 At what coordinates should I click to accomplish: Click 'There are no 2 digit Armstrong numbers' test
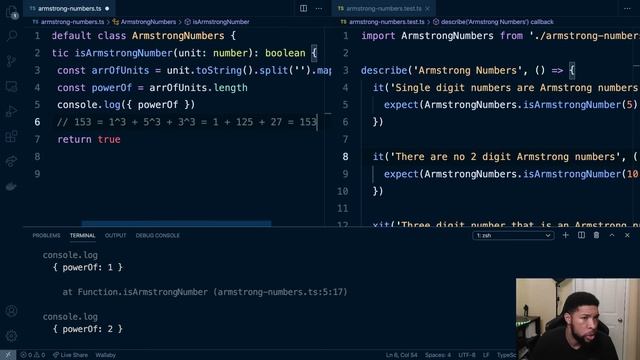tap(505, 157)
